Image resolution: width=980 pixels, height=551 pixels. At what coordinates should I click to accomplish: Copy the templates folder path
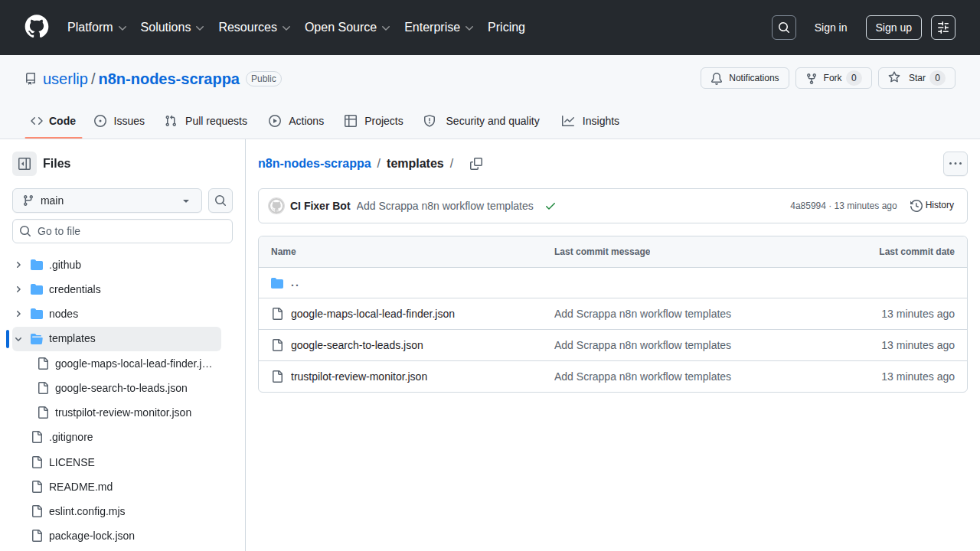click(x=475, y=163)
